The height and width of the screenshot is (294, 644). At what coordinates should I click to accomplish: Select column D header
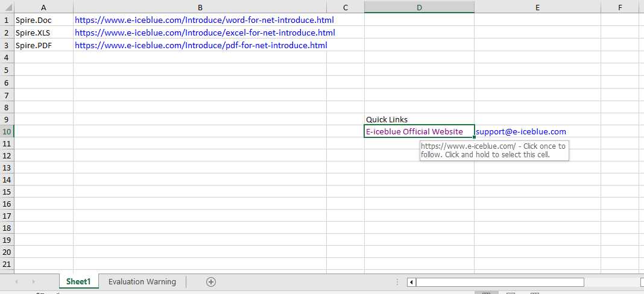click(x=419, y=7)
